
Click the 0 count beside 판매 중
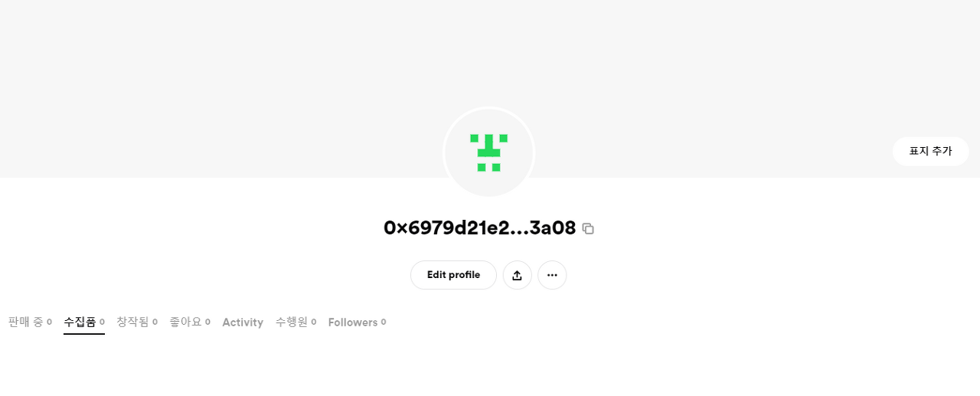(49, 322)
